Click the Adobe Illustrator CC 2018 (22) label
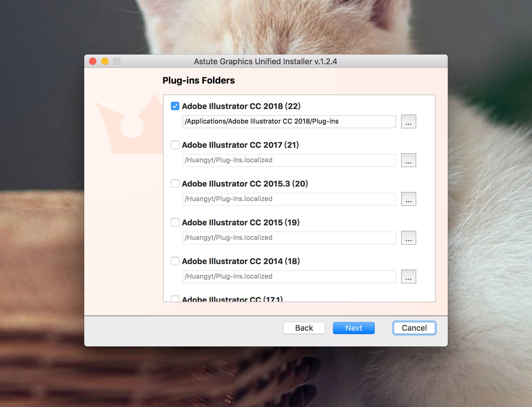The height and width of the screenshot is (407, 532). click(241, 106)
